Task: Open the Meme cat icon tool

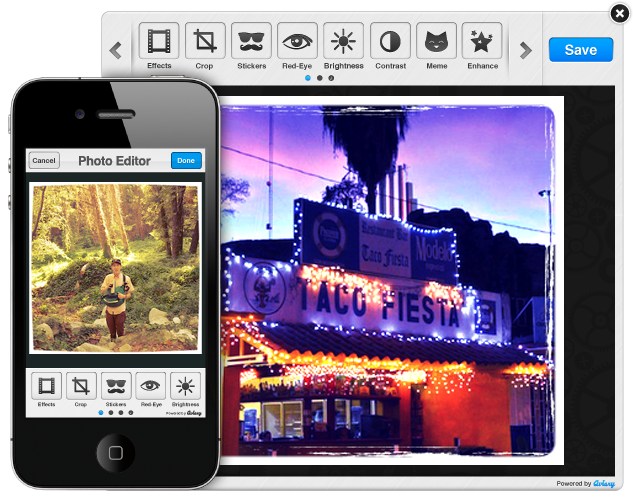Action: click(436, 41)
